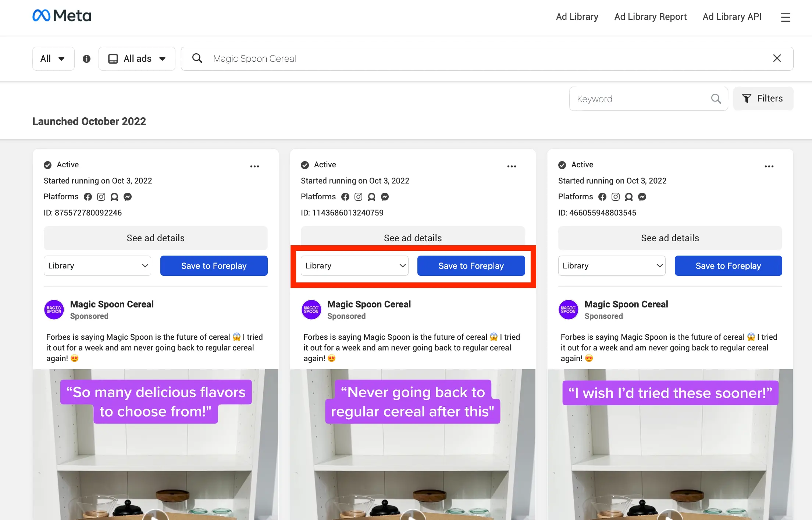The height and width of the screenshot is (520, 812).
Task: Open Library dropdown on third ad card
Action: click(x=612, y=266)
